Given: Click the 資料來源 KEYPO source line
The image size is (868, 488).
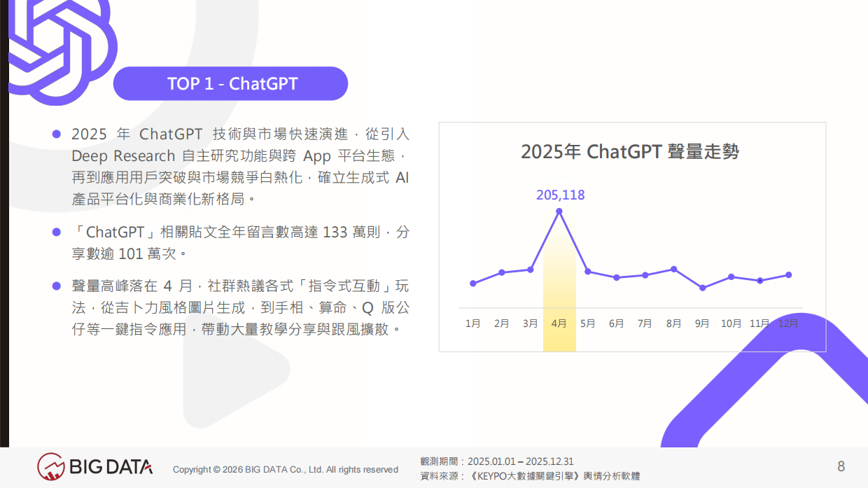Looking at the screenshot, I should (530, 476).
